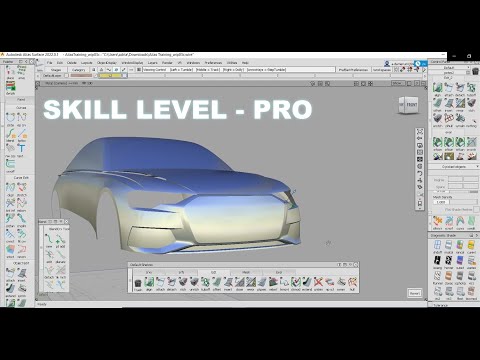Collapse the Curves section in the palette
The height and width of the screenshot is (360, 480).
(x=21, y=108)
